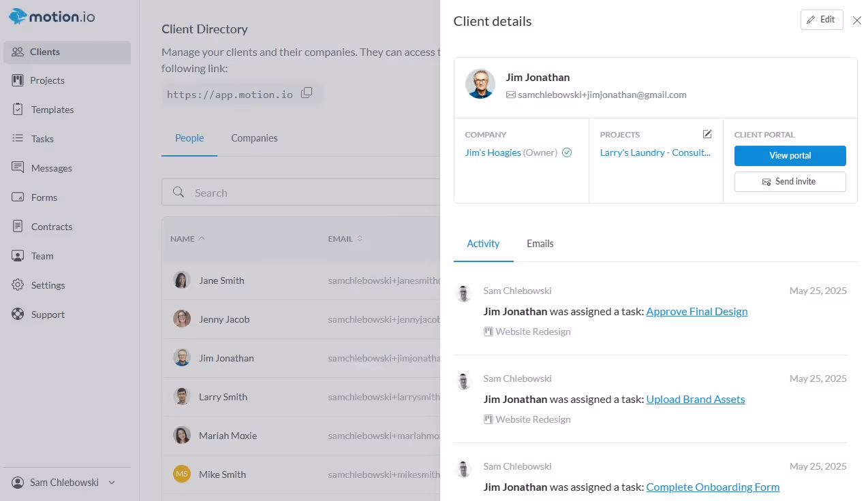Select the Larry Smith row
This screenshot has width=868, height=501.
pyautogui.click(x=301, y=397)
